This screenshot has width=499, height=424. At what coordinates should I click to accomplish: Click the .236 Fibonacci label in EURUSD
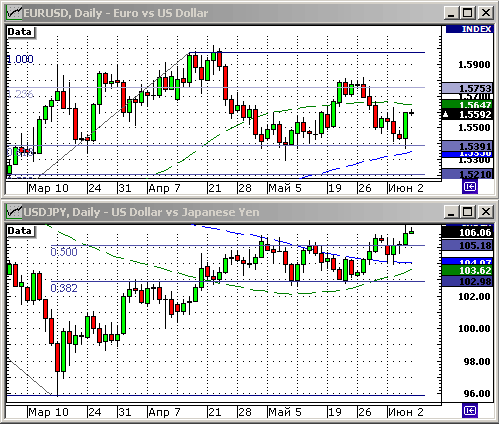tap(20, 94)
